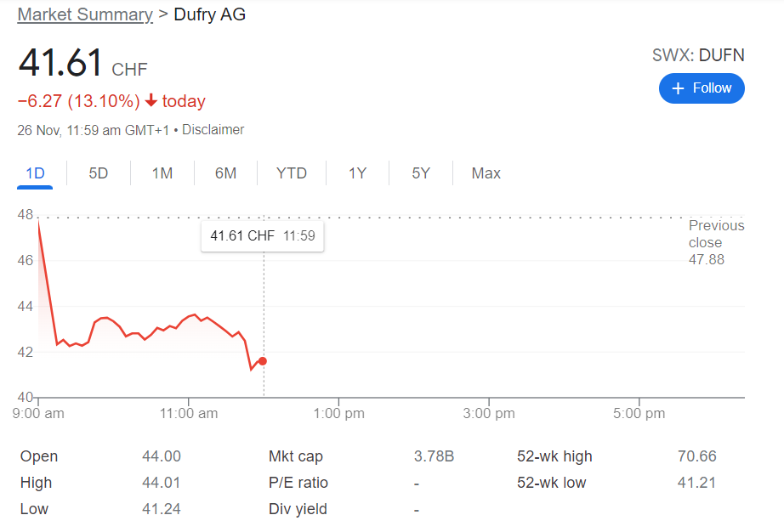Screen dimensions: 784x532
Task: Click the plus icon on the Follow button
Action: tap(679, 88)
